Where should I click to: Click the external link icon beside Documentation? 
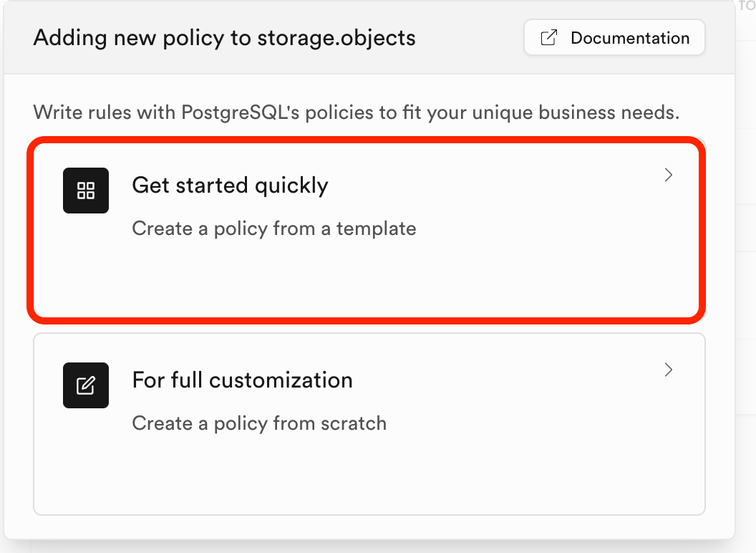pyautogui.click(x=548, y=38)
